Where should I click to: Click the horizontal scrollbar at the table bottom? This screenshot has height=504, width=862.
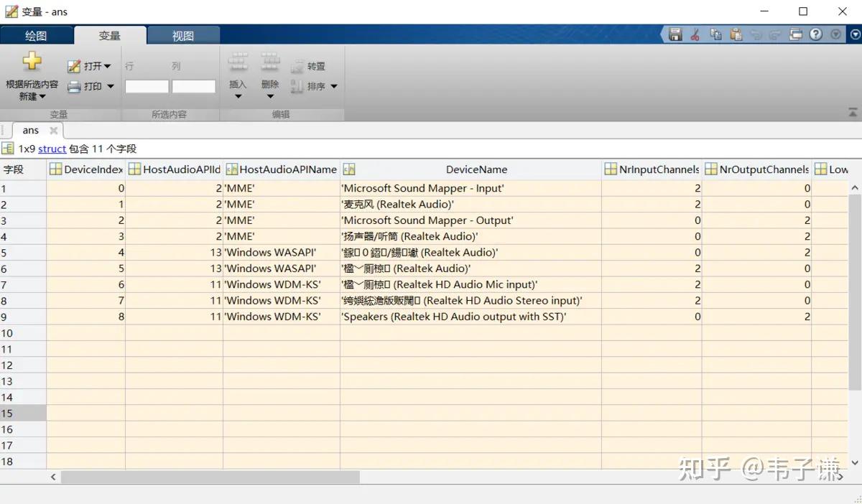(x=208, y=477)
